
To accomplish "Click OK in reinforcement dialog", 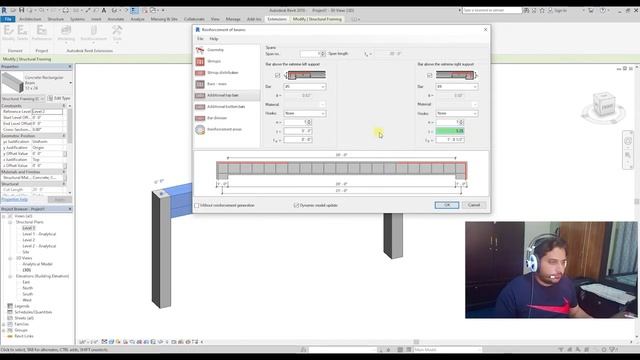I will tap(447, 205).
